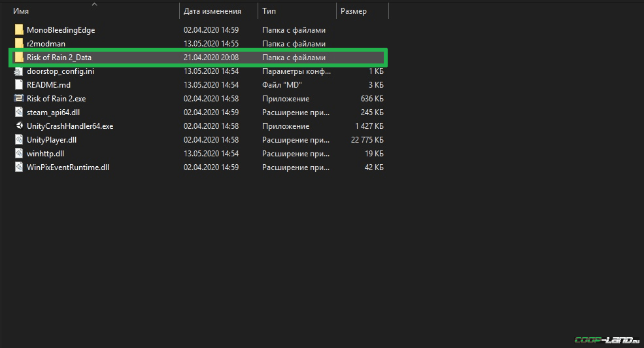Select the r2modman folder icon
Viewport: 644px width, 348px height.
coord(18,44)
